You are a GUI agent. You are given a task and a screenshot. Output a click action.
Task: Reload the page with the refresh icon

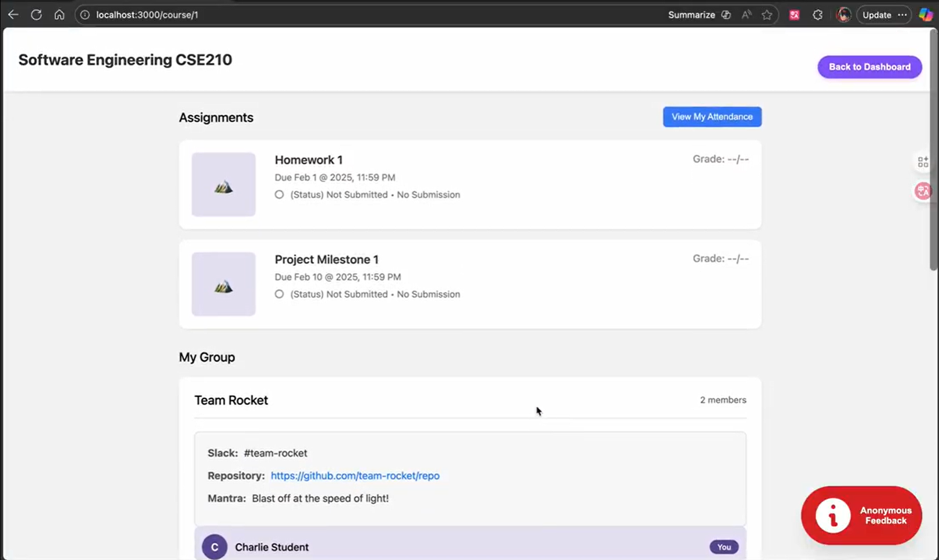coord(36,15)
